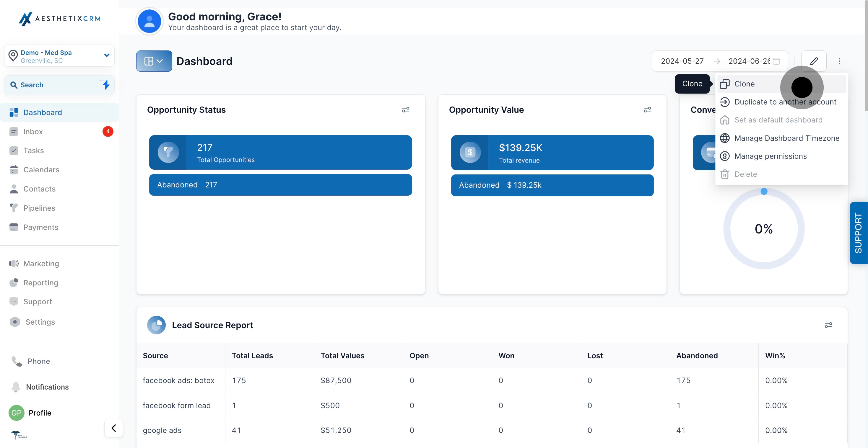The width and height of the screenshot is (868, 448).
Task: Open the dashboard layout switcher dropdown
Action: pos(154,61)
